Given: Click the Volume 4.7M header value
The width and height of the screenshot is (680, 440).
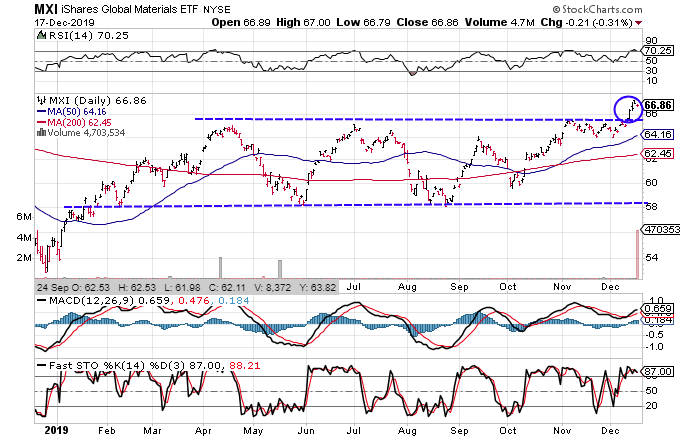Looking at the screenshot, I should [500, 23].
